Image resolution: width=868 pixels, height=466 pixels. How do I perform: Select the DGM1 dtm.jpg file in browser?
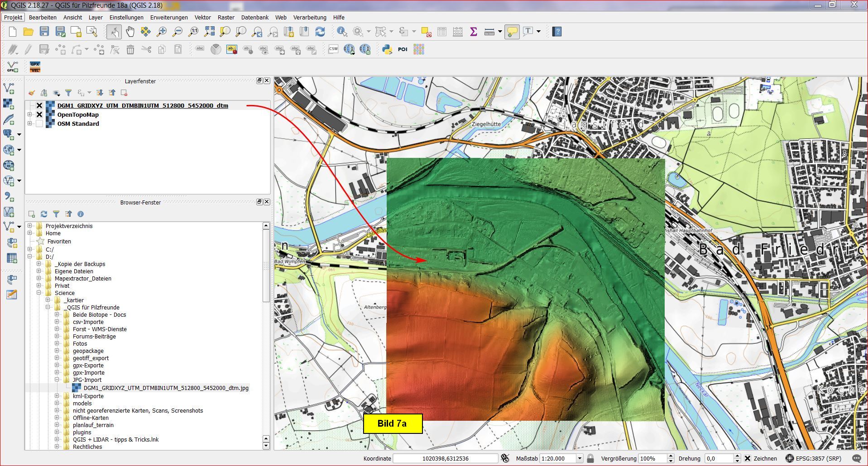coord(166,388)
